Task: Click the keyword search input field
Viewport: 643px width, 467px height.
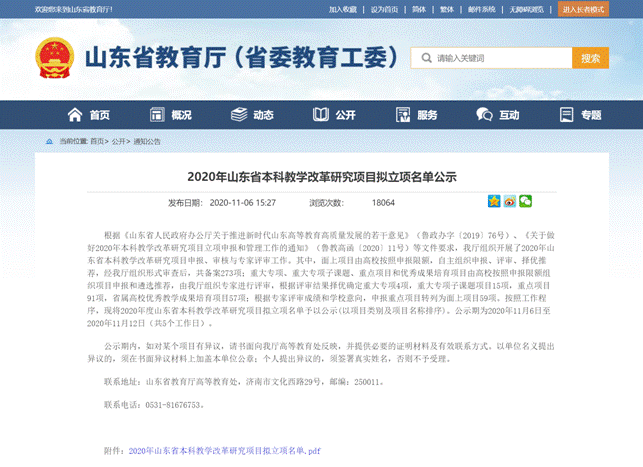Action: 494,58
